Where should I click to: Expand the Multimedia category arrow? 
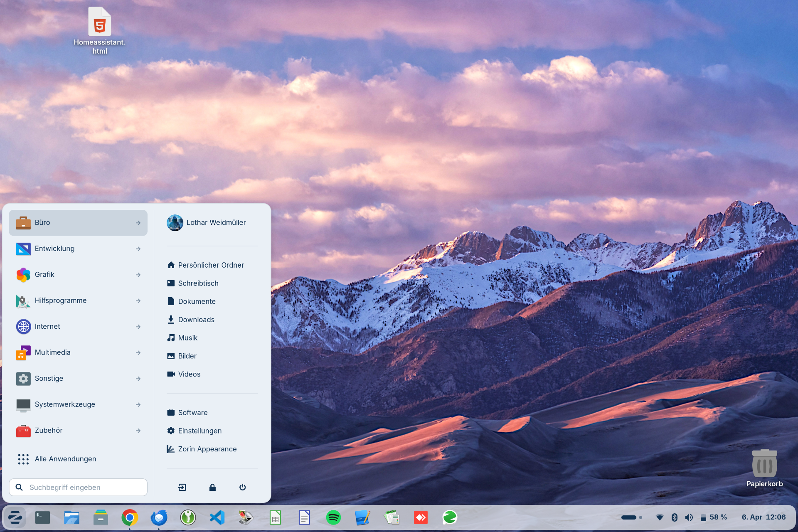tap(138, 352)
